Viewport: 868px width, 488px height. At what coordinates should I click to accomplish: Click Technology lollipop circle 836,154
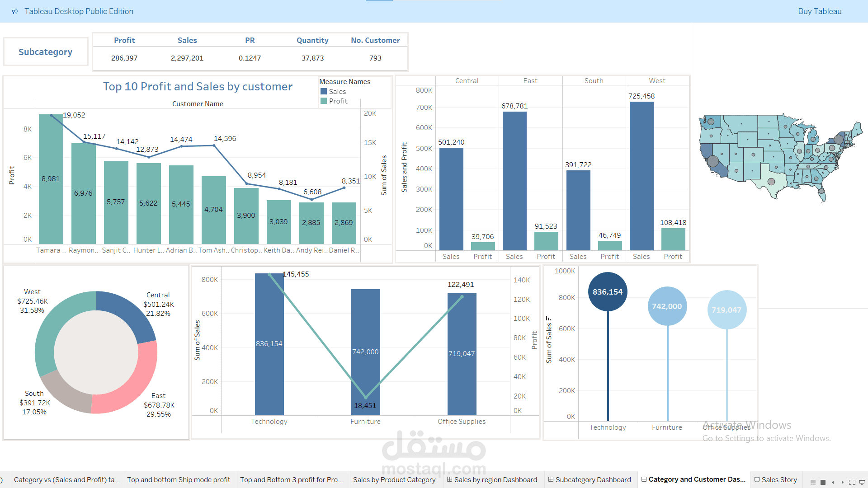click(x=608, y=292)
